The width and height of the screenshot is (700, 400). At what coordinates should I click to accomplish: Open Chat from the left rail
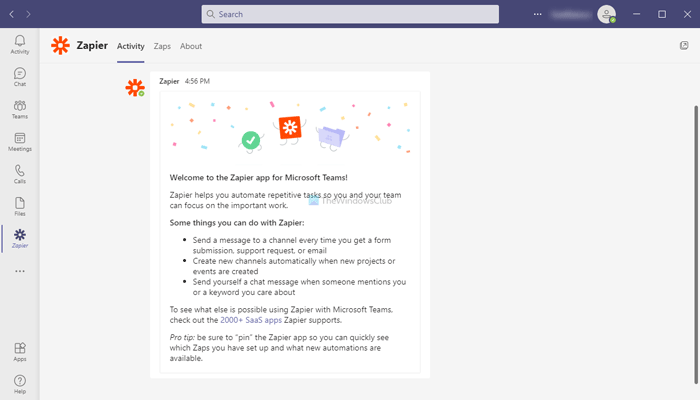(x=20, y=77)
